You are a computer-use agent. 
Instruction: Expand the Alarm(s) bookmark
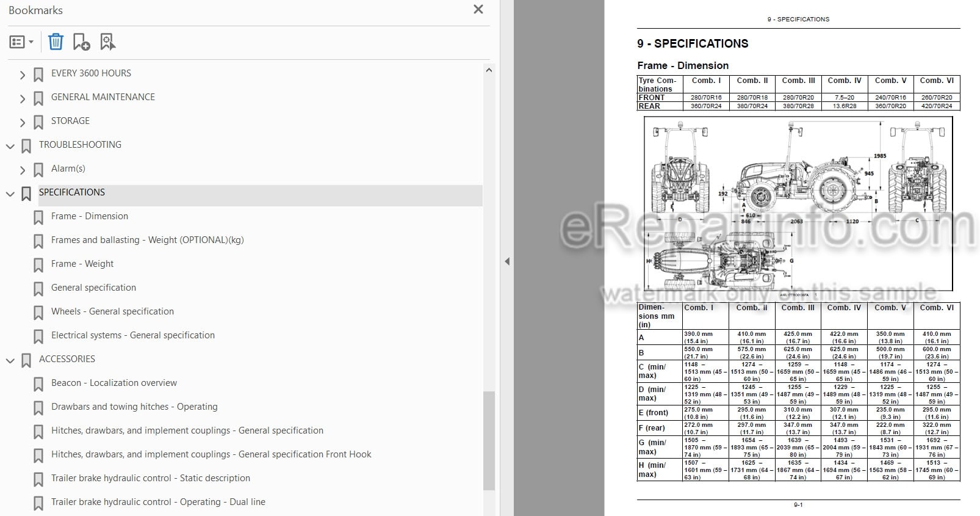(23, 170)
